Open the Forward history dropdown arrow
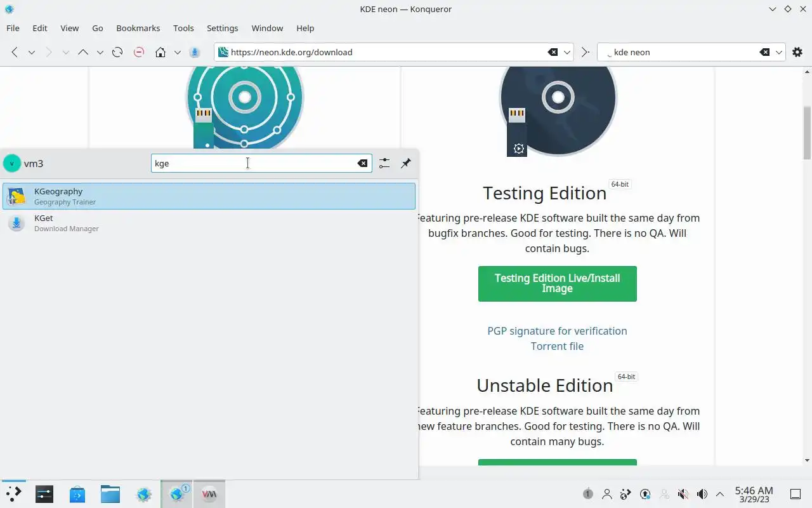Viewport: 812px width, 508px height. tap(65, 52)
